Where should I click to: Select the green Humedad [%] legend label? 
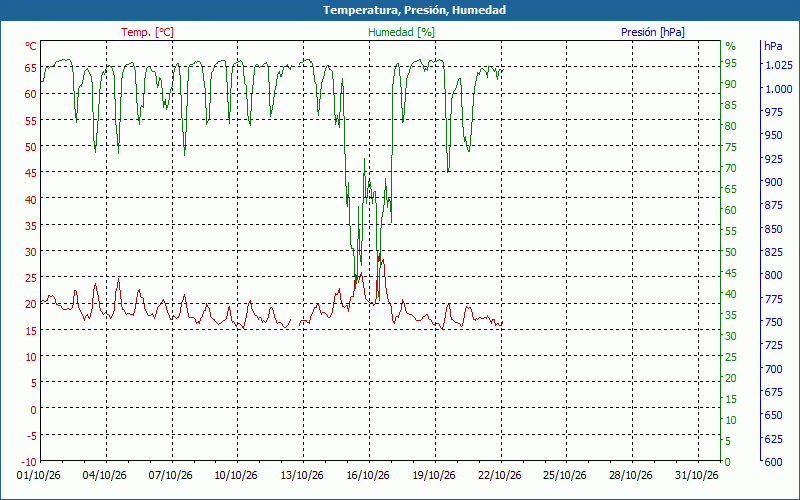pyautogui.click(x=401, y=32)
